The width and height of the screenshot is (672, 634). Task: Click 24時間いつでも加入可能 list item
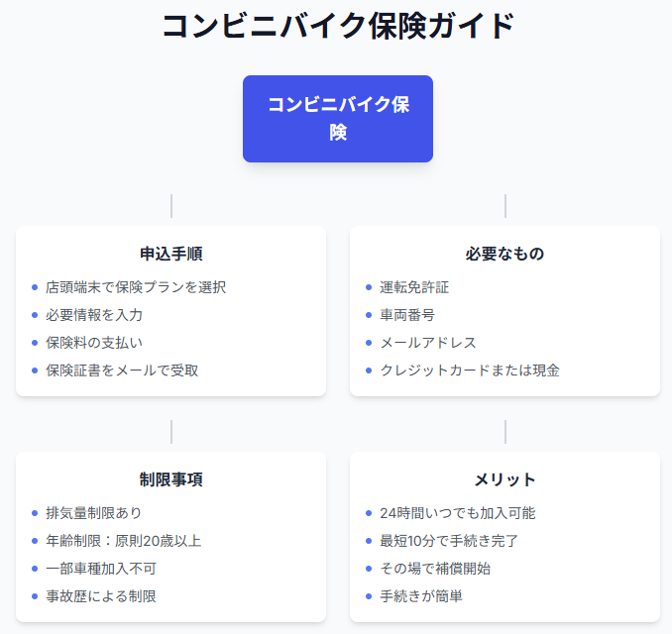[x=458, y=513]
